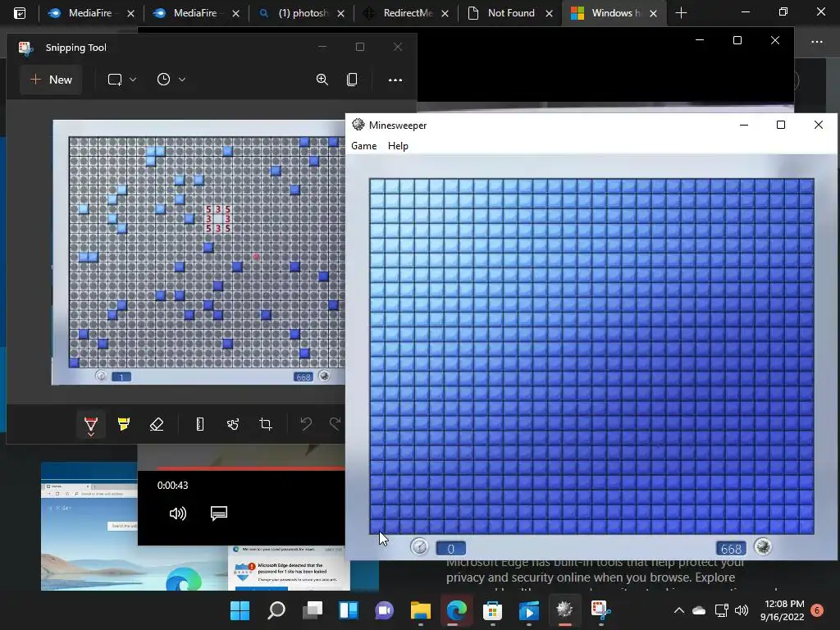Click the tab actions menu icon
This screenshot has height=630, width=840.
(20, 13)
